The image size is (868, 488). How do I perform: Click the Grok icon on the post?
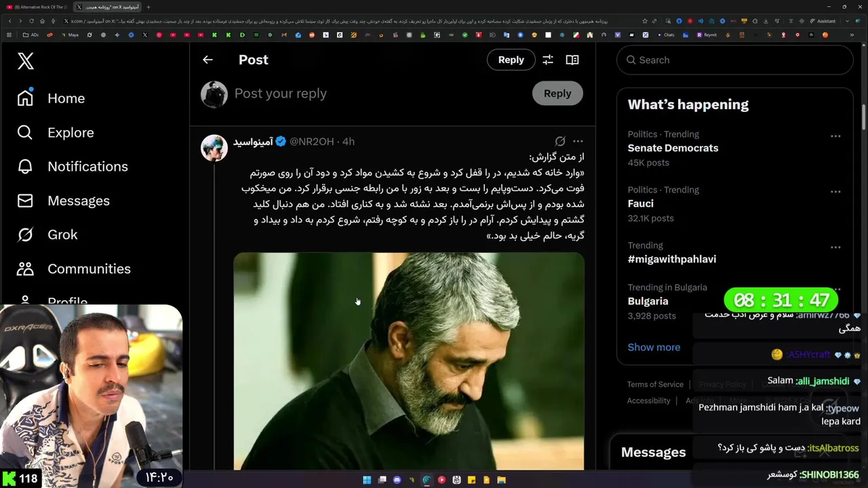tap(560, 141)
